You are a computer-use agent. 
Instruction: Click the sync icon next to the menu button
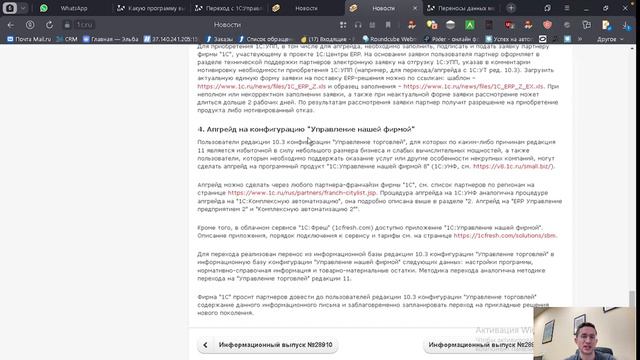tap(547, 8)
